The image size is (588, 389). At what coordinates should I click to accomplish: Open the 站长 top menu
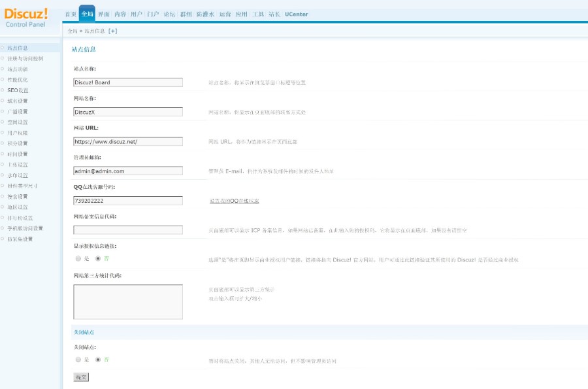click(x=274, y=14)
